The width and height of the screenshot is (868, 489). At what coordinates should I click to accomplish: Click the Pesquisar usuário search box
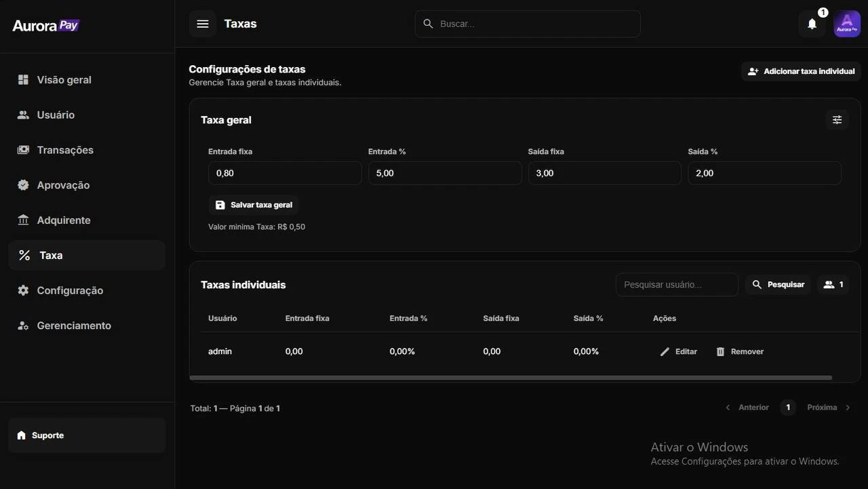pyautogui.click(x=676, y=285)
